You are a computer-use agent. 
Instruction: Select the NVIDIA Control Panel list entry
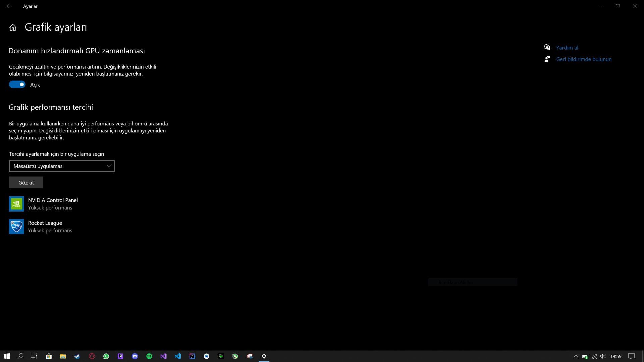(53, 203)
